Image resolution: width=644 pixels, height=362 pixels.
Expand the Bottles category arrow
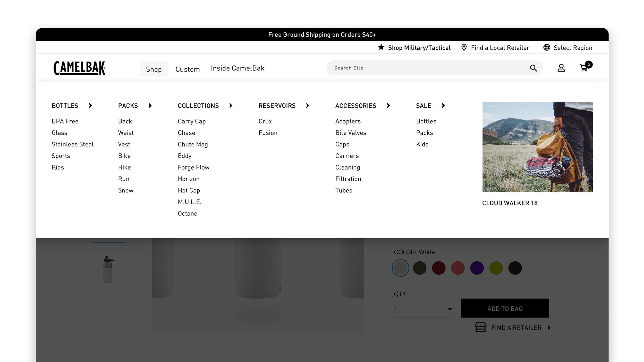90,105
